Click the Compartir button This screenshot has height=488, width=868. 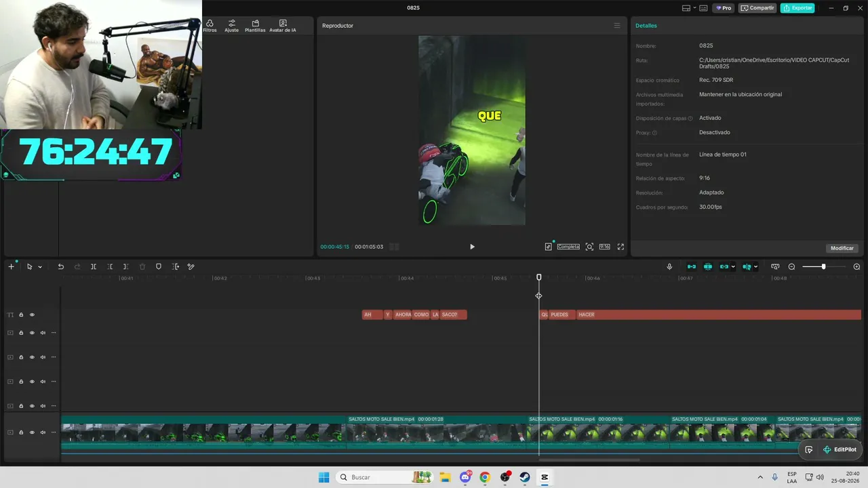pos(757,8)
